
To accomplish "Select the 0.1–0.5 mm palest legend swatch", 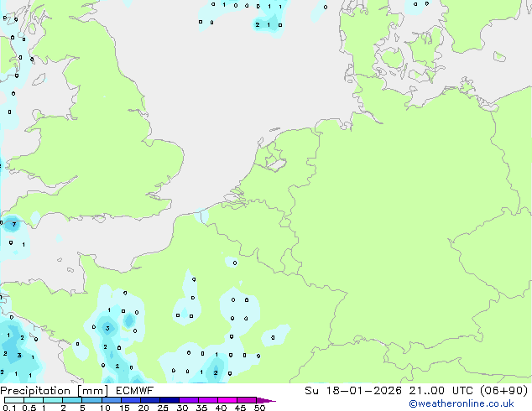I will [14, 400].
